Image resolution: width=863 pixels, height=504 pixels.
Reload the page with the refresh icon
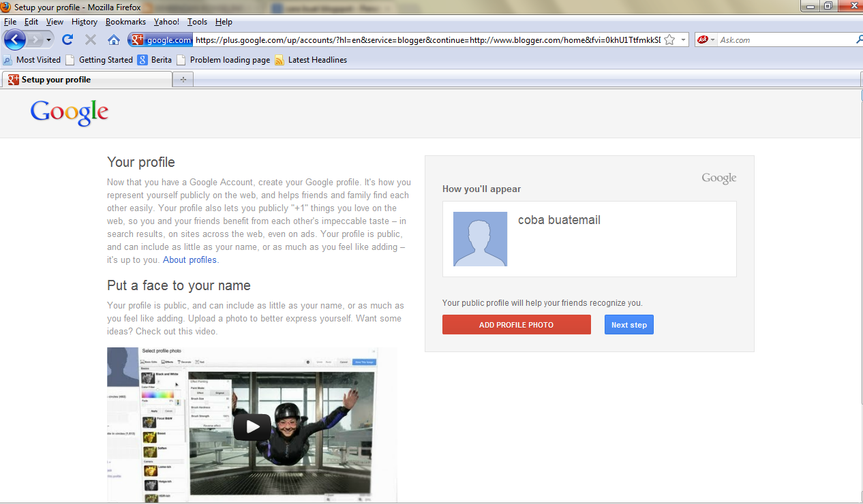[x=67, y=40]
